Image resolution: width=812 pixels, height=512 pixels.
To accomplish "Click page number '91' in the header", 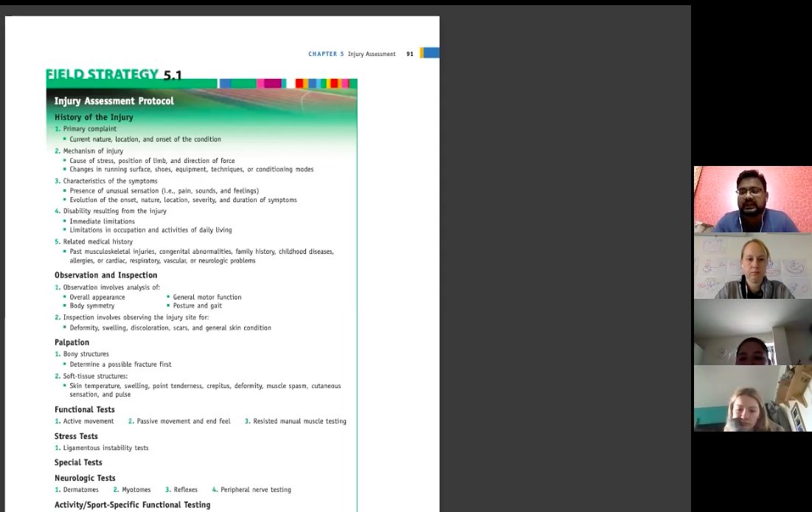I will click(409, 54).
